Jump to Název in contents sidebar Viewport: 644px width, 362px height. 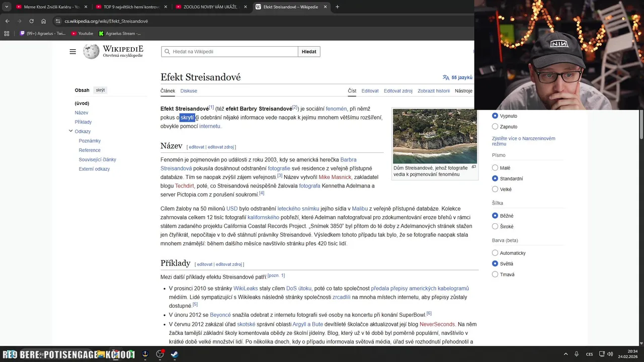click(x=82, y=113)
